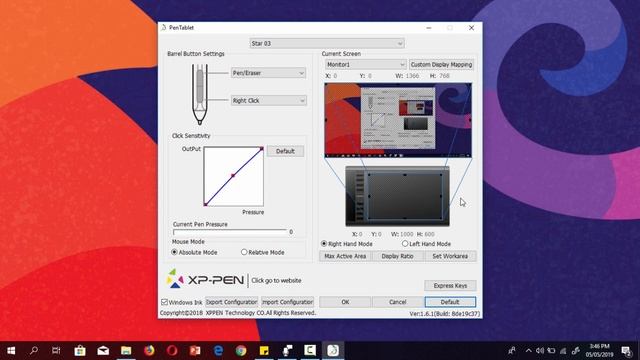
Task: Click the Click Sensitivity label
Action: point(191,136)
